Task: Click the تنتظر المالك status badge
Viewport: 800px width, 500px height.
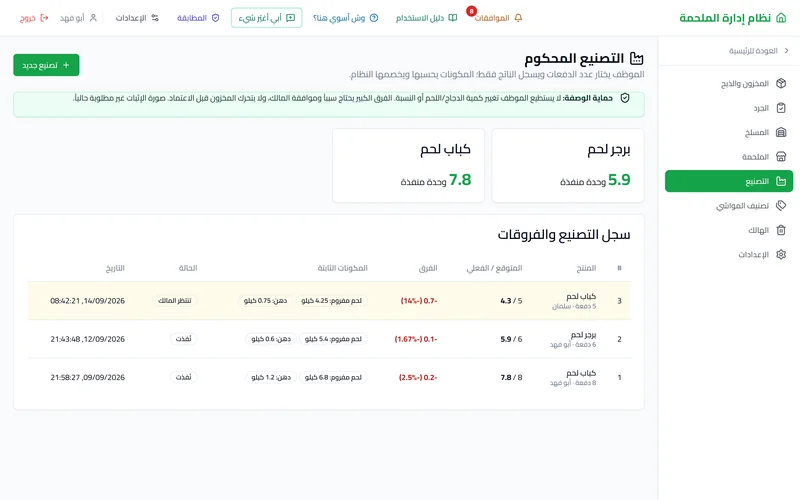Action: pyautogui.click(x=174, y=301)
